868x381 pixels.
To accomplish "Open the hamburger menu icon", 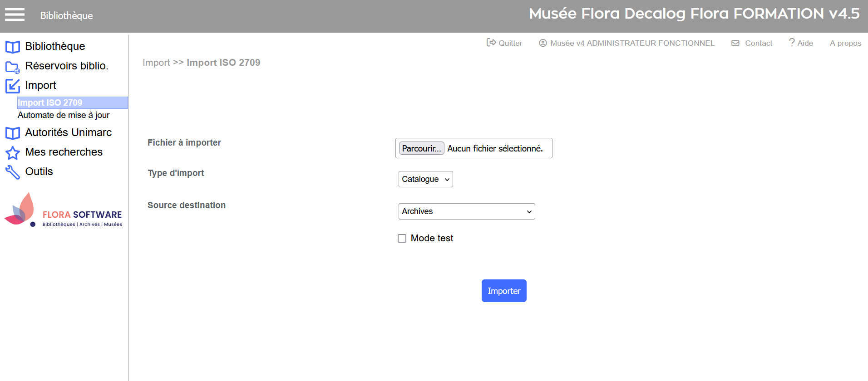I will (15, 15).
